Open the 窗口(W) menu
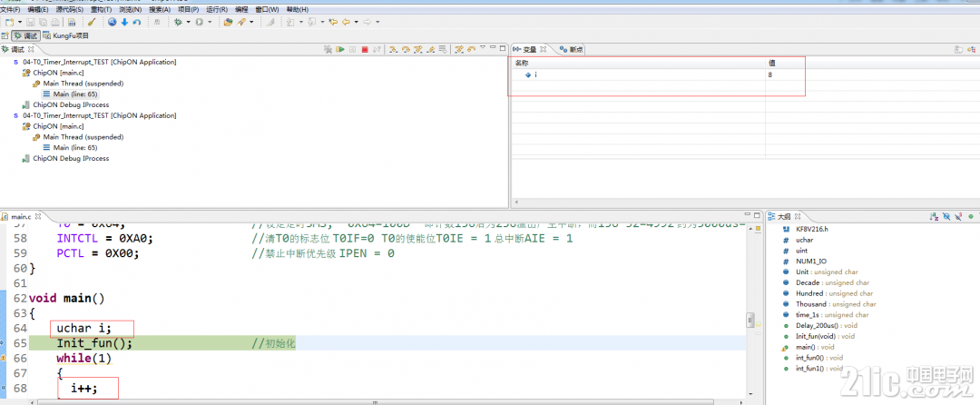The width and height of the screenshot is (980, 405). (x=268, y=9)
